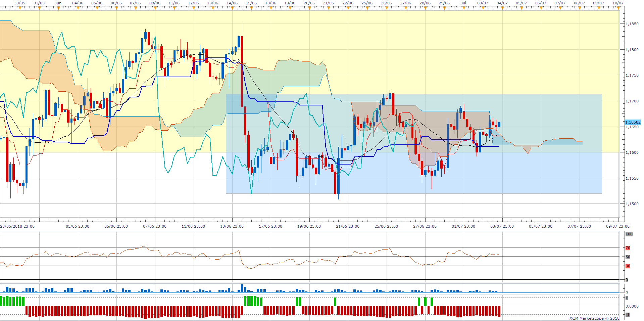Click the red RSI 30 level label

628,266
